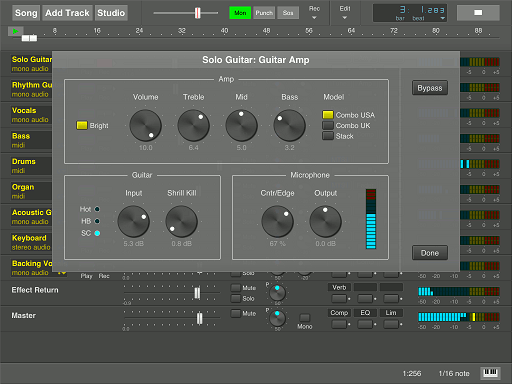The image size is (512, 384).
Task: Click the 1:256 zoom value
Action: point(412,374)
